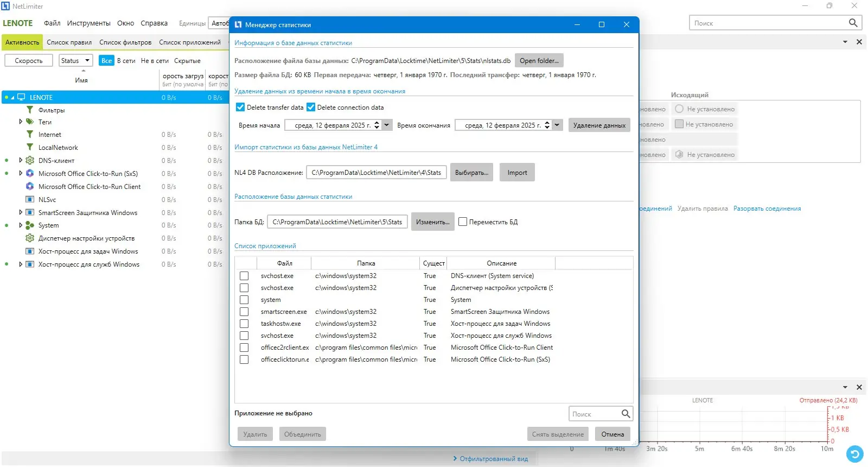Open the Время начала date dropdown arrow
868x467 pixels.
[x=387, y=125]
